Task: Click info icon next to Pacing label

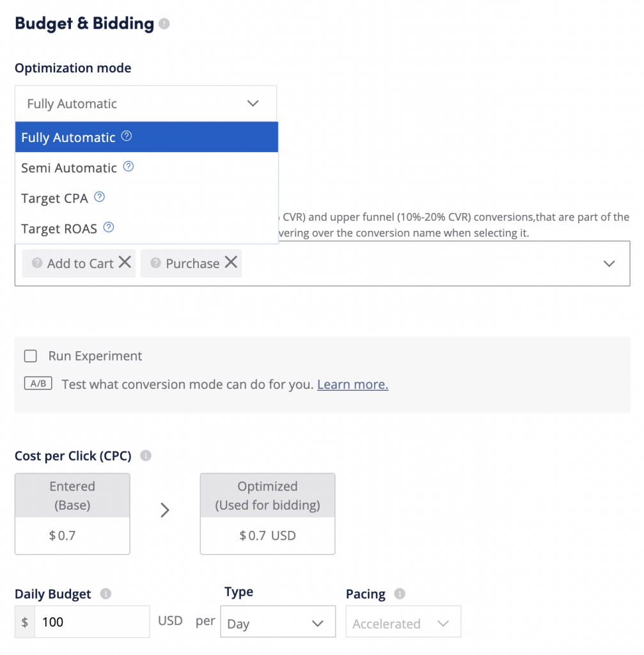Action: 400,594
